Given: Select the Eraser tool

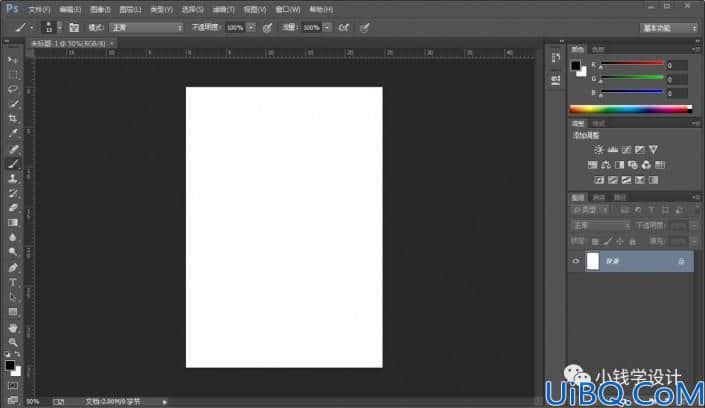Looking at the screenshot, I should click(x=13, y=208).
